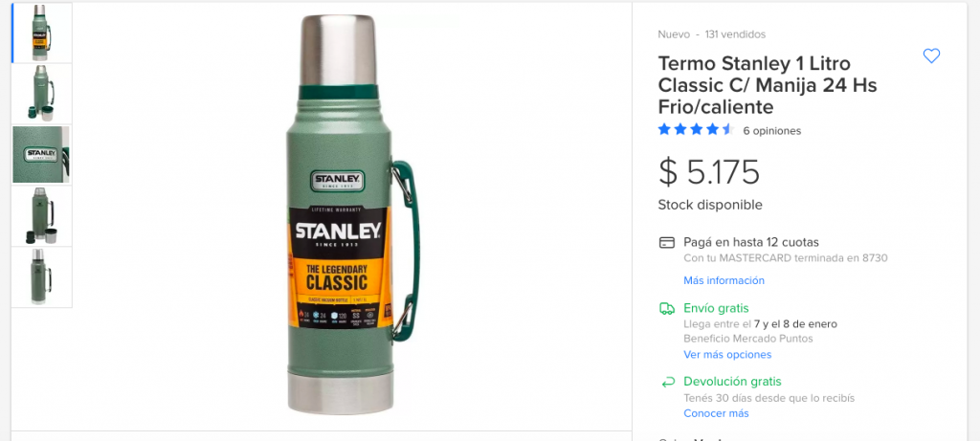Click the green free shipping truck icon
980x441 pixels.
coord(667,308)
